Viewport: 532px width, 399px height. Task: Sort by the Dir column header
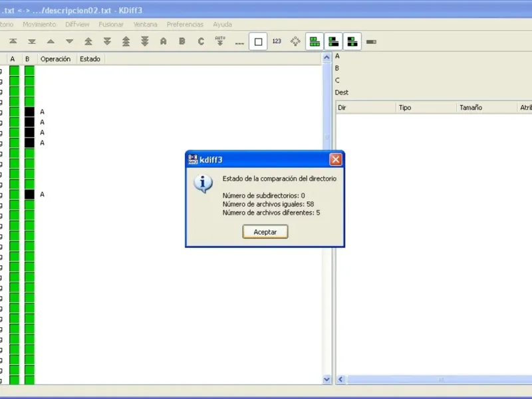366,108
